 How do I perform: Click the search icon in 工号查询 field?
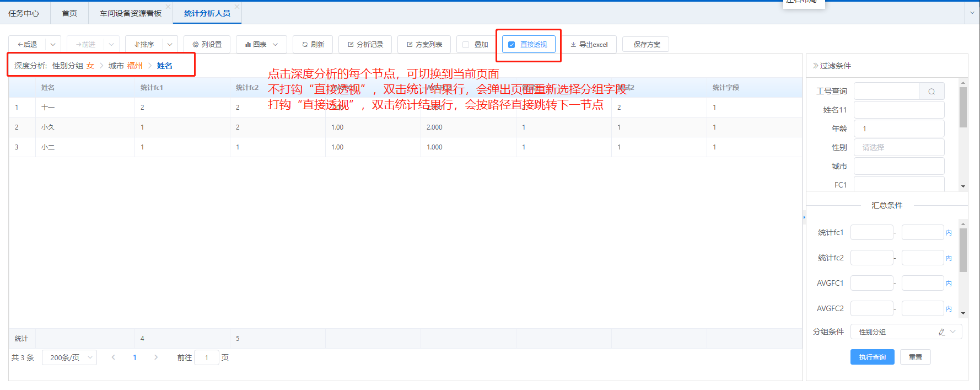[x=931, y=92]
